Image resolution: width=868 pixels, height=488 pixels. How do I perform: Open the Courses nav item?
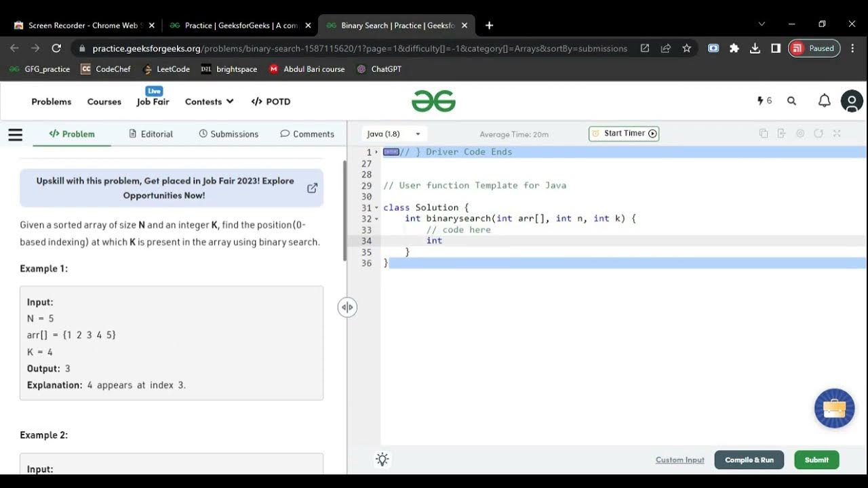(104, 102)
